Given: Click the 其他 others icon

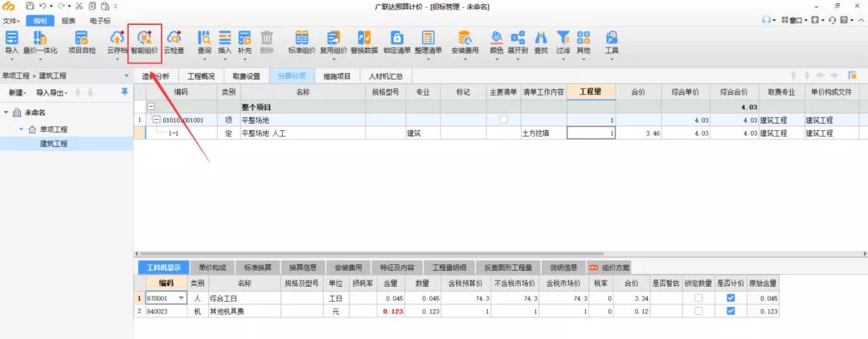Looking at the screenshot, I should click(583, 38).
